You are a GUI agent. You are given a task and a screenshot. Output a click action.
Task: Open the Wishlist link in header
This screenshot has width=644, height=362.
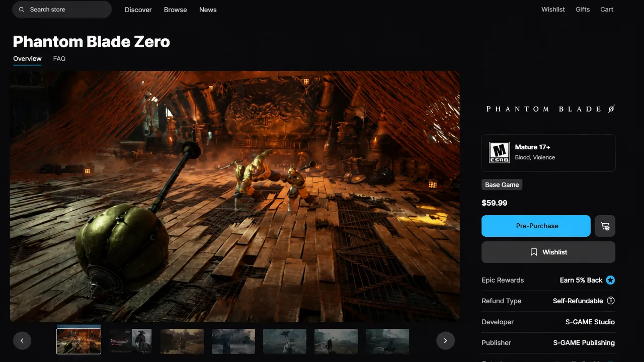point(553,10)
